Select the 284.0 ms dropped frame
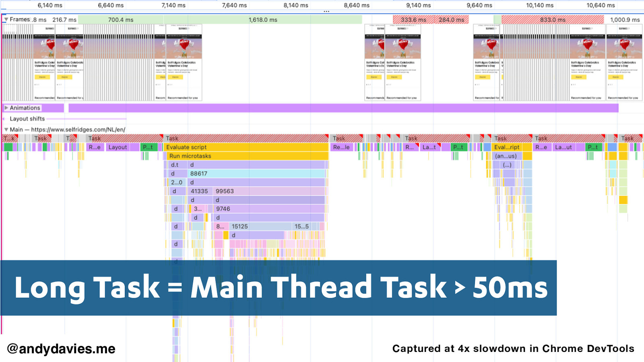 click(x=451, y=20)
